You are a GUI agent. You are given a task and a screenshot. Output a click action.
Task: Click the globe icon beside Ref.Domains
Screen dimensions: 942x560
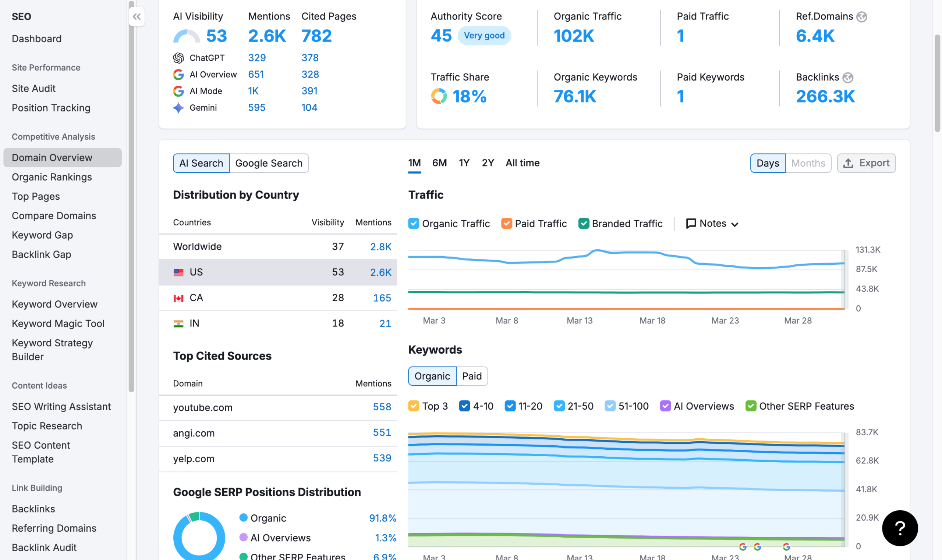pyautogui.click(x=861, y=17)
